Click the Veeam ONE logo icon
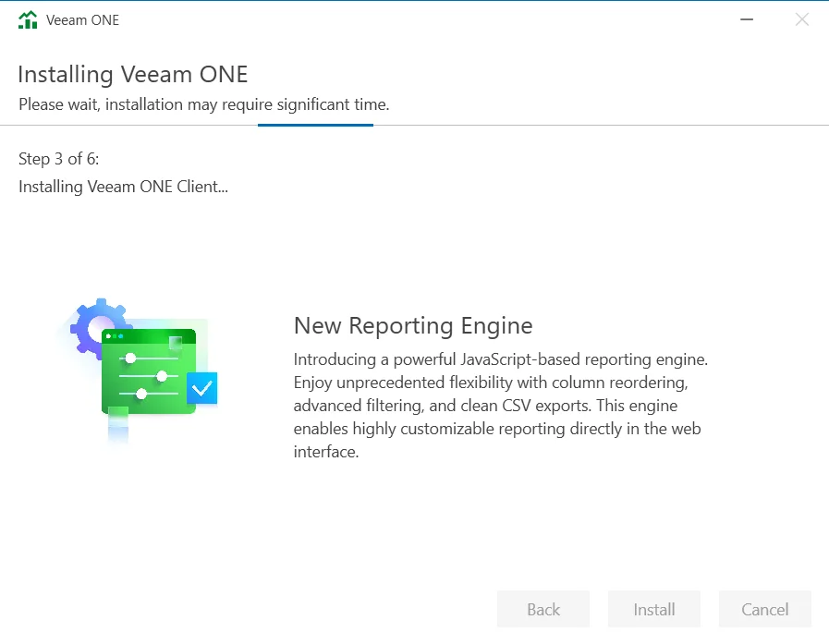Image resolution: width=829 pixels, height=644 pixels. (29, 20)
